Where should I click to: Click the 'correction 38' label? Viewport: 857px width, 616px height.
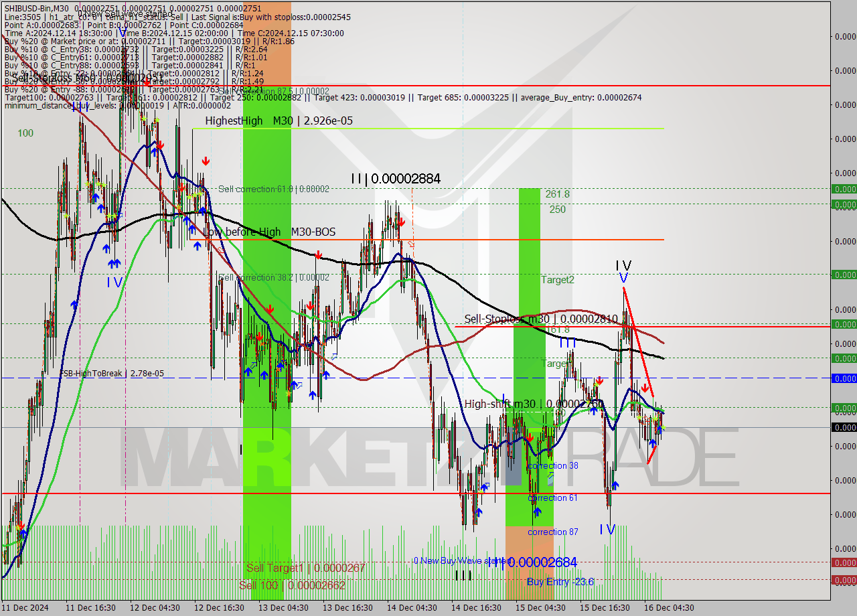click(x=553, y=465)
